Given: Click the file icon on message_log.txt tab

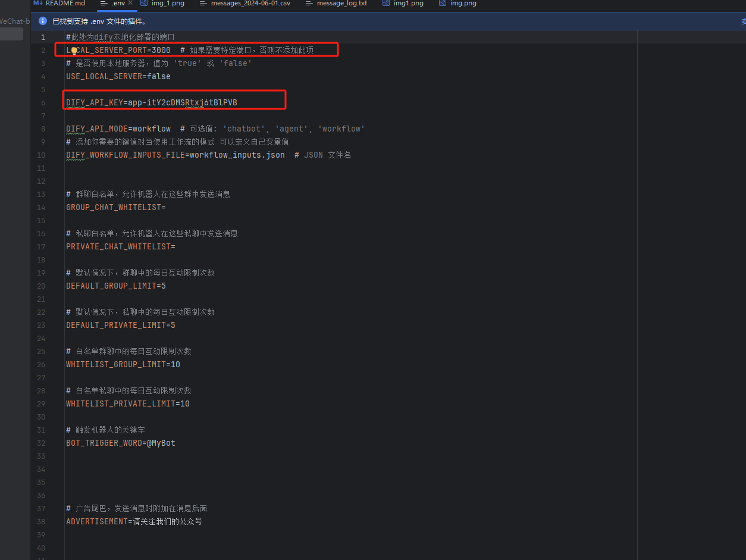Looking at the screenshot, I should (309, 4).
